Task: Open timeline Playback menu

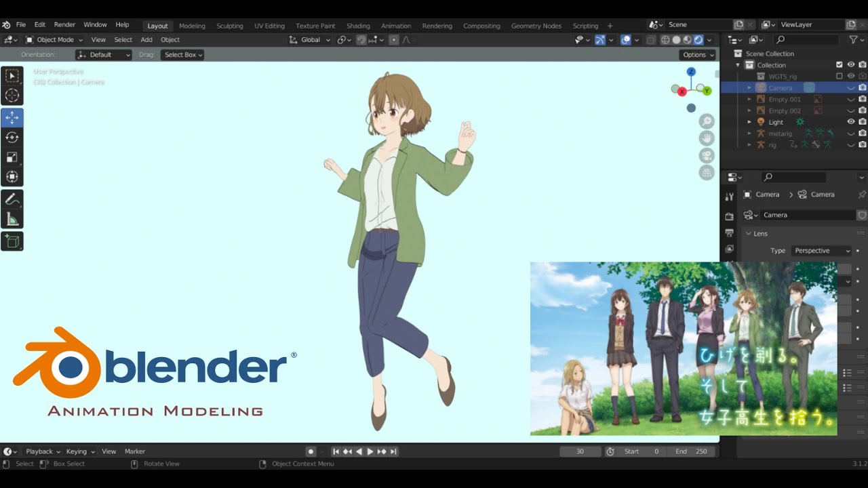Action: (43, 451)
